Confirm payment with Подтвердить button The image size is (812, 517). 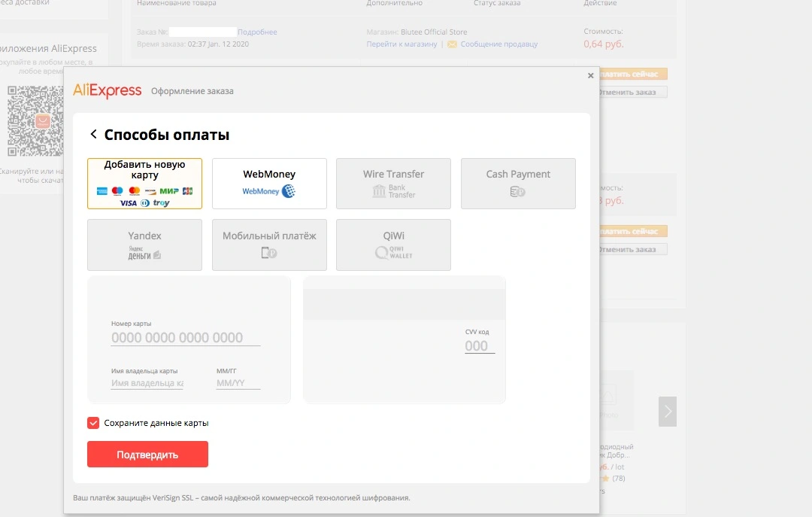coord(147,455)
